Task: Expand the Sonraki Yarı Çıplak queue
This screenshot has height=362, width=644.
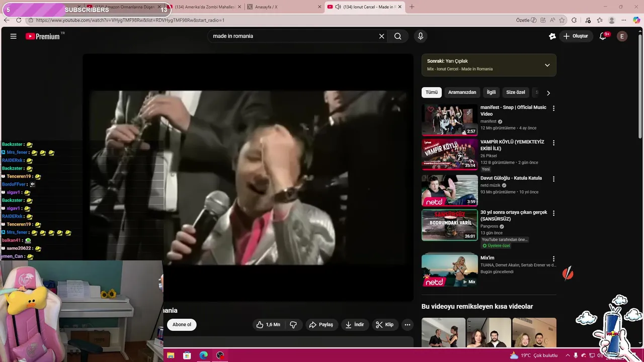Action: 547,65
